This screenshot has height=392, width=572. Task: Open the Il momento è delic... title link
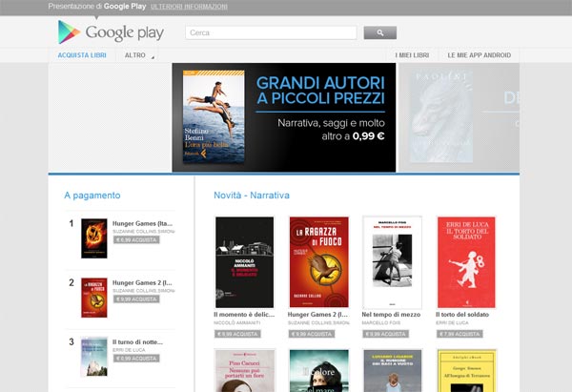tap(244, 314)
